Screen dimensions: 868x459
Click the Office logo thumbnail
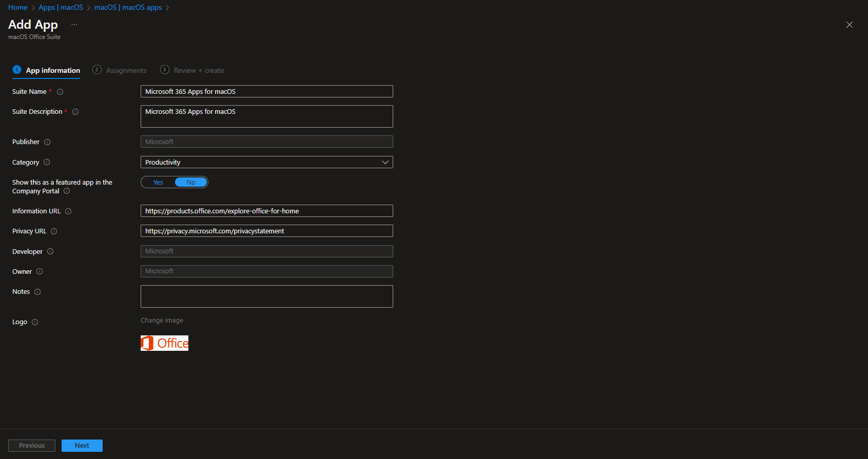click(x=164, y=343)
